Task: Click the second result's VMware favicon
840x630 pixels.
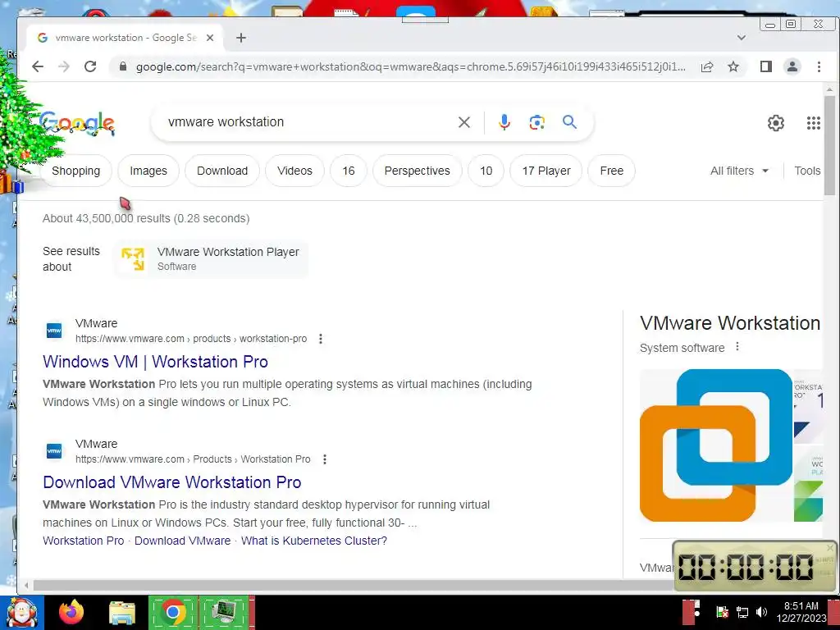Action: 54,451
